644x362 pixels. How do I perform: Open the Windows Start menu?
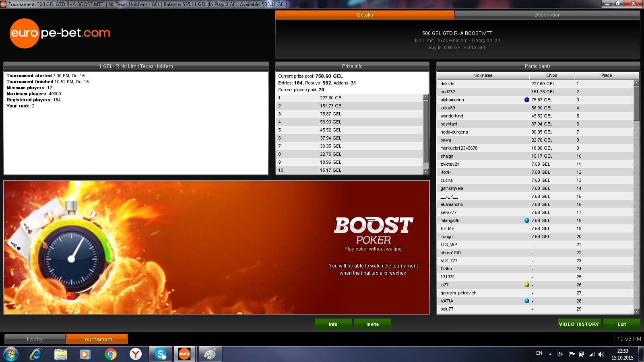tap(11, 354)
